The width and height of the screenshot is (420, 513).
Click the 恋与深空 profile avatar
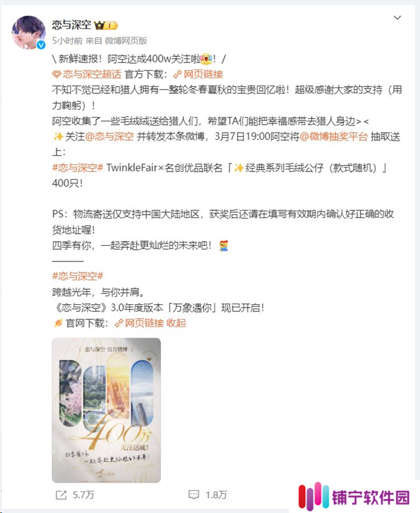(x=29, y=32)
